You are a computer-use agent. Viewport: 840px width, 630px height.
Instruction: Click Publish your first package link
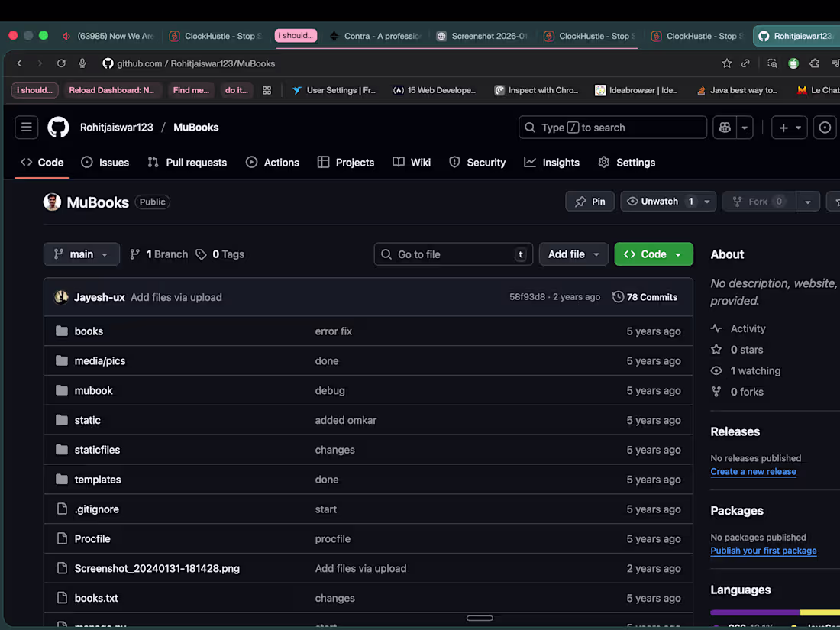(764, 551)
